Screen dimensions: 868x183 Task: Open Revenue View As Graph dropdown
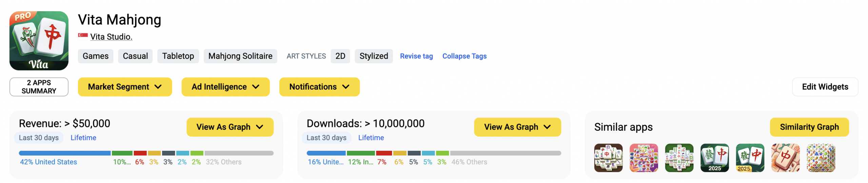(x=230, y=127)
